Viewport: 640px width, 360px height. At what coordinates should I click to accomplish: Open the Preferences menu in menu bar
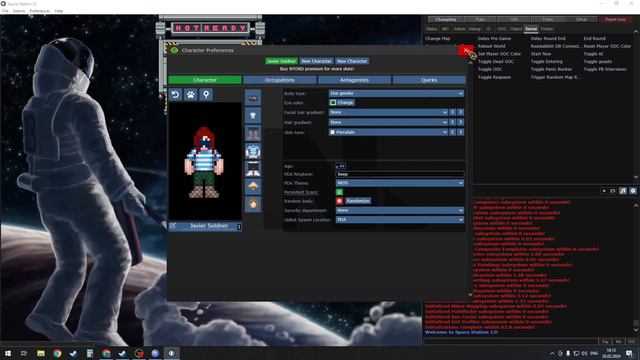40,11
